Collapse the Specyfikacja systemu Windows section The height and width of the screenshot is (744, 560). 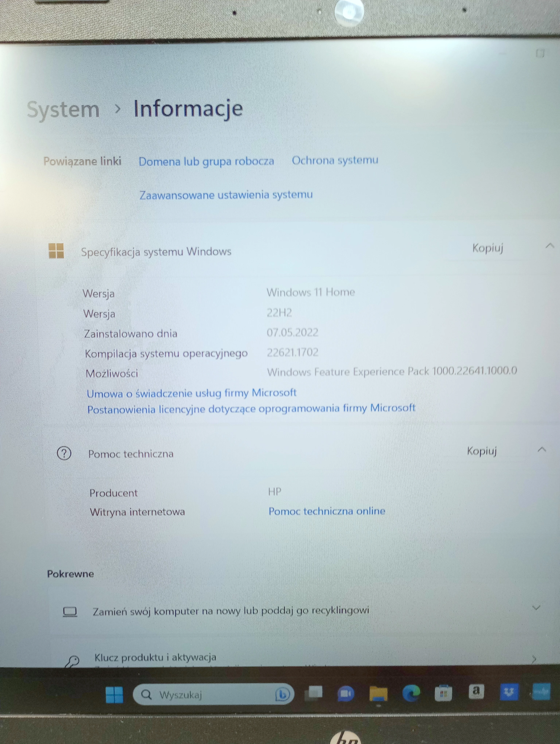550,246
